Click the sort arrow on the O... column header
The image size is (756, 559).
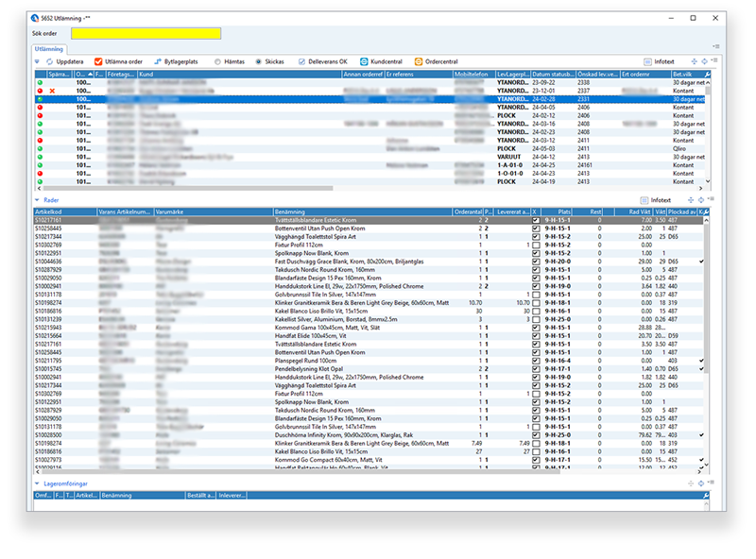[90, 75]
